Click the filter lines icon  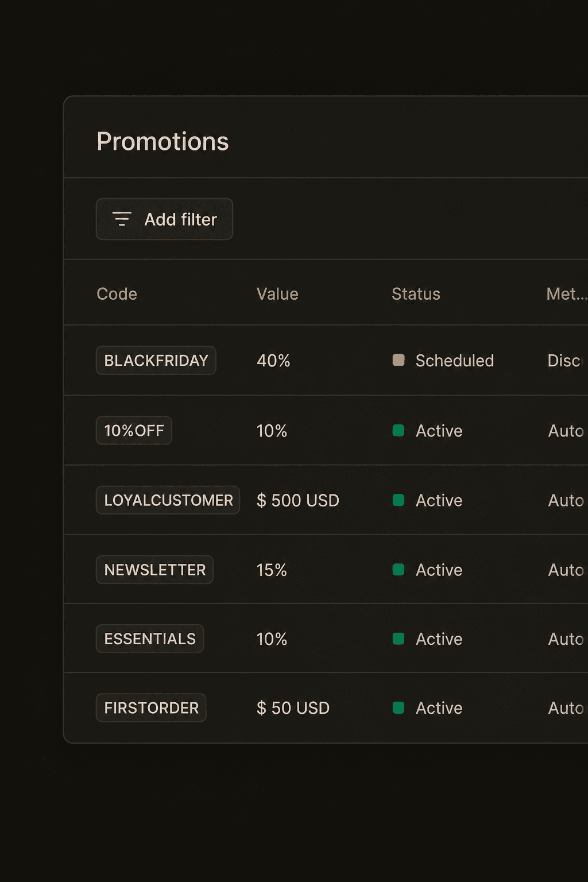point(122,219)
